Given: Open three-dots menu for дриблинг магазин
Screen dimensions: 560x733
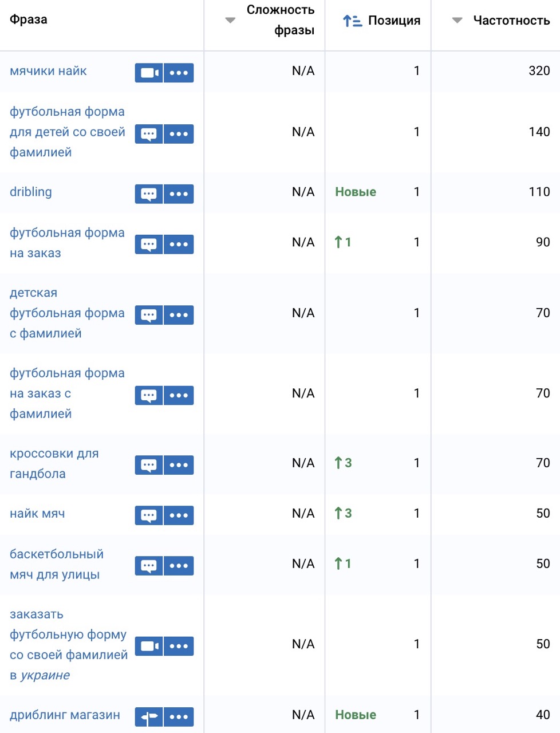Looking at the screenshot, I should pyautogui.click(x=179, y=716).
